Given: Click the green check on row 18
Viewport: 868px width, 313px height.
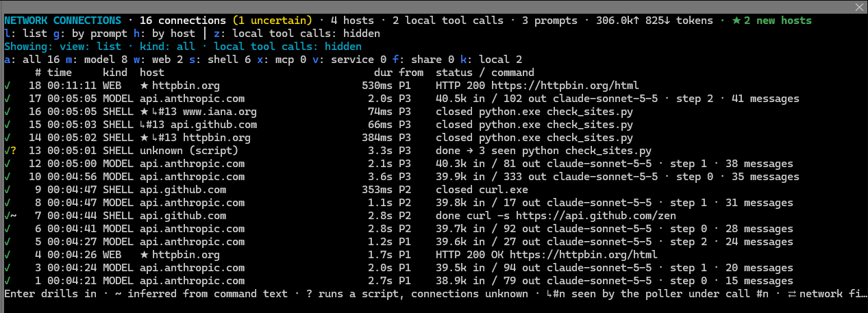Looking at the screenshot, I should (x=7, y=86).
